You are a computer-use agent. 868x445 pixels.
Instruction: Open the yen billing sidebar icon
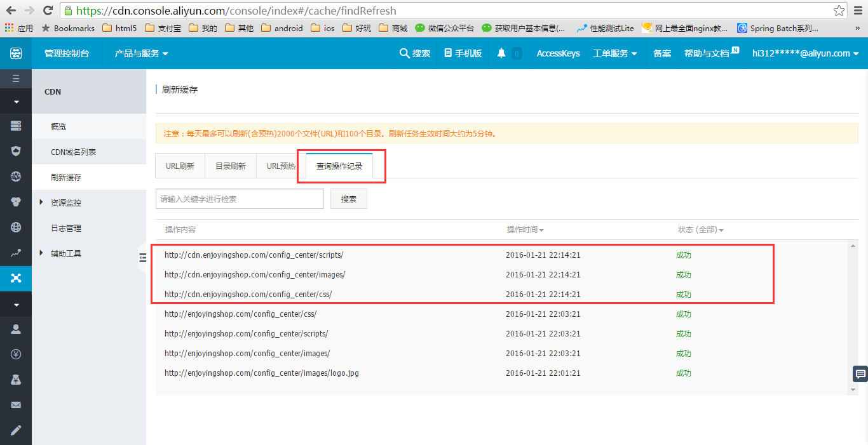tap(16, 354)
